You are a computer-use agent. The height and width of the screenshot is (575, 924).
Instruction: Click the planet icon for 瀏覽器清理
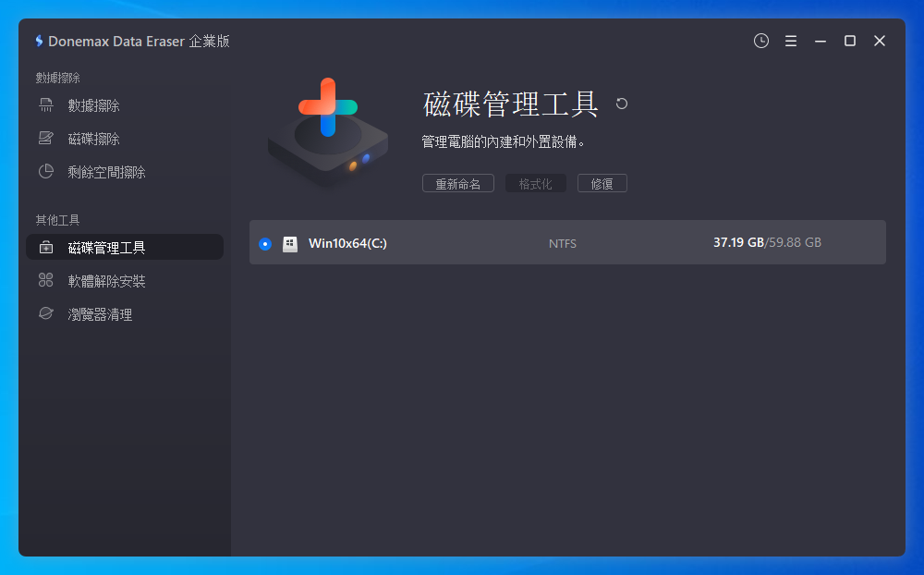[46, 313]
